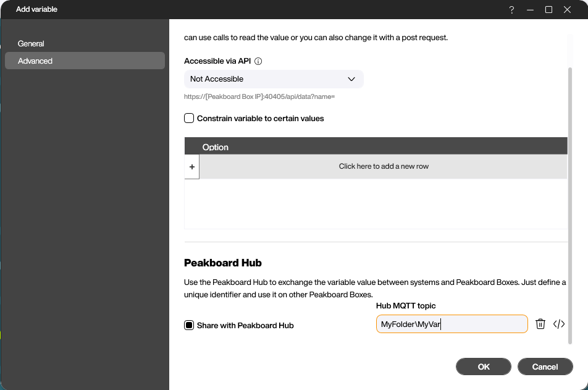This screenshot has width=588, height=390.
Task: Add a new option row with plus icon
Action: point(192,167)
